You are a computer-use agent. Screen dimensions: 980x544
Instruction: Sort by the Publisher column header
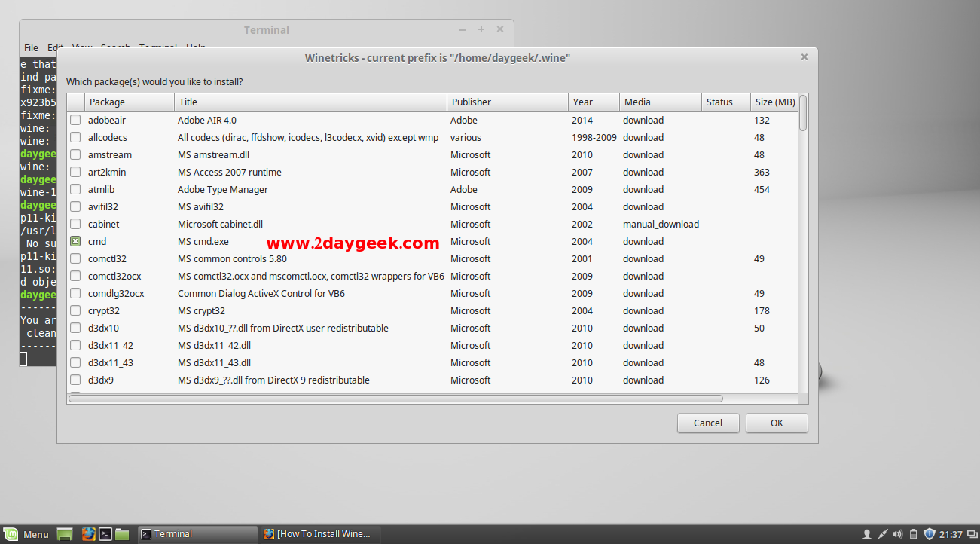tap(508, 102)
